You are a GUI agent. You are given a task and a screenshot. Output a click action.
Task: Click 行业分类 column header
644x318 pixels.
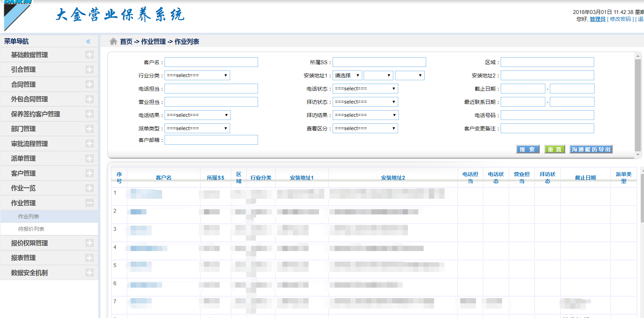click(261, 177)
